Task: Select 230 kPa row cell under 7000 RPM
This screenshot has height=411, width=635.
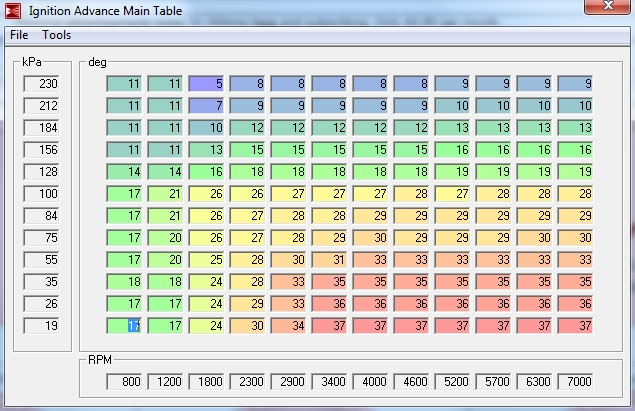Action: pyautogui.click(x=575, y=84)
